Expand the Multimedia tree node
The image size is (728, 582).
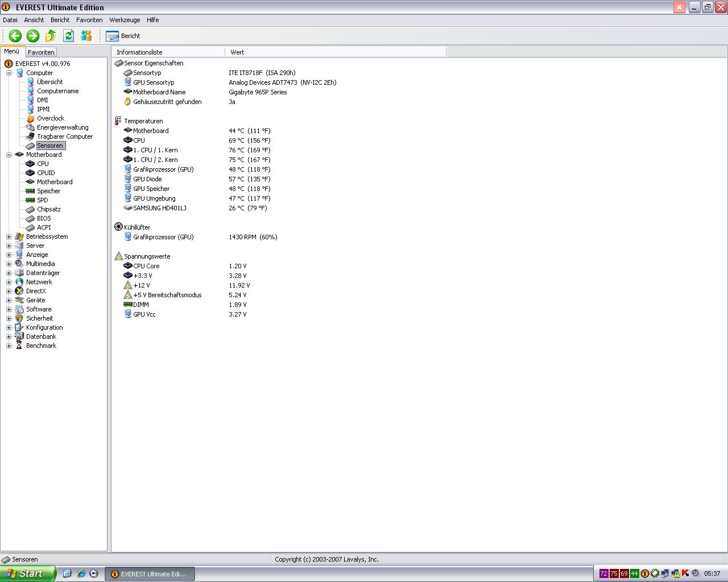[x=9, y=264]
